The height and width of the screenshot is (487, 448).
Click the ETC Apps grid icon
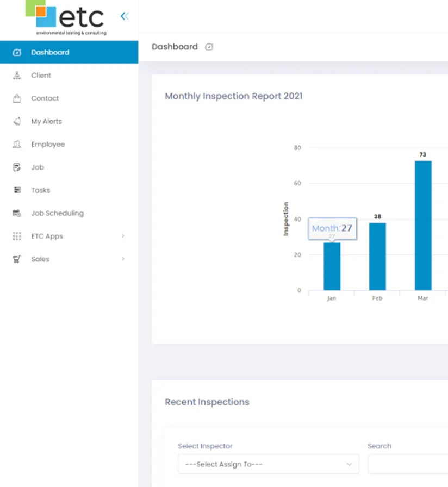click(x=17, y=236)
